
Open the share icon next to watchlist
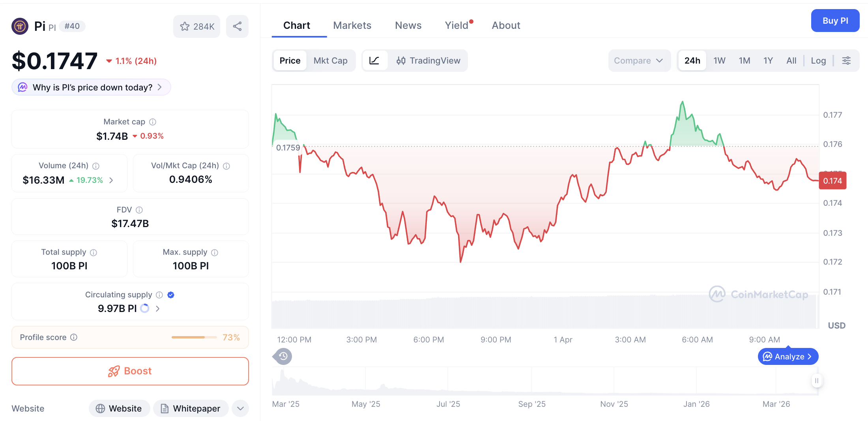(x=237, y=26)
